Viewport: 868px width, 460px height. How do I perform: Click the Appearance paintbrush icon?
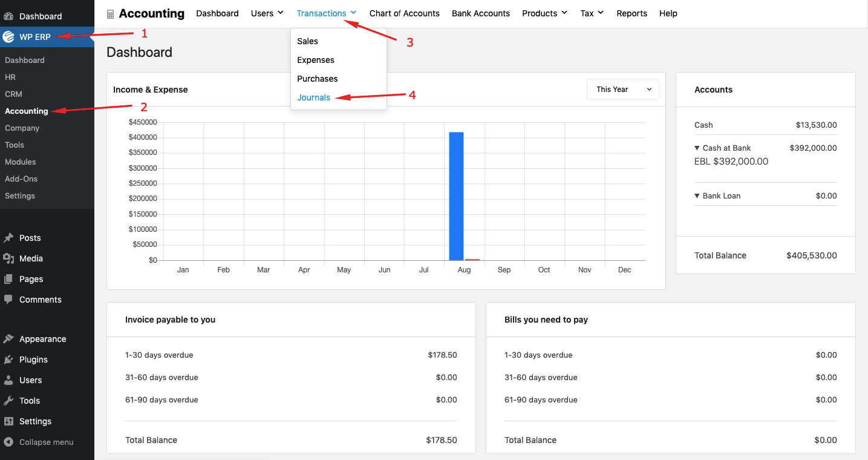(8, 339)
